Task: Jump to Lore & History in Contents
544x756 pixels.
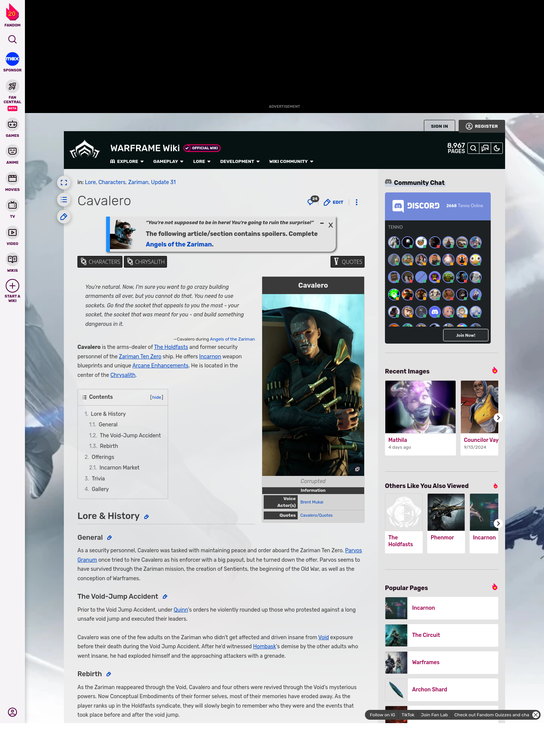Action: (108, 414)
